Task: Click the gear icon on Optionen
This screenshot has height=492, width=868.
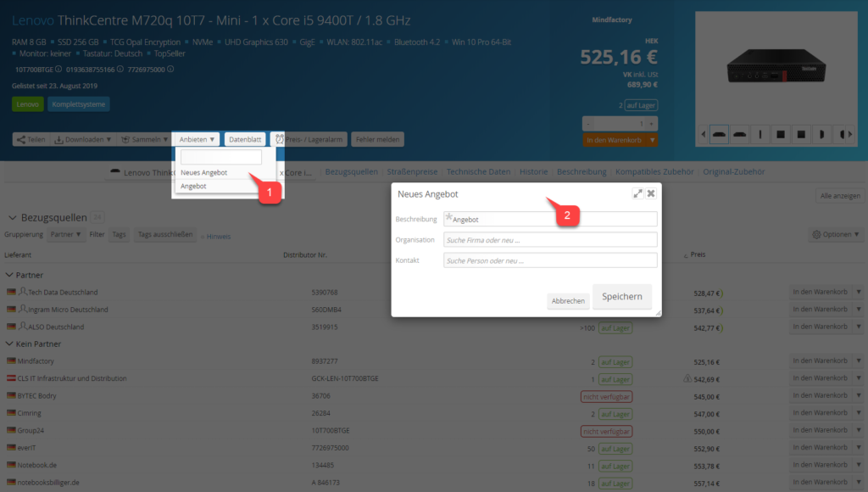Action: 816,234
